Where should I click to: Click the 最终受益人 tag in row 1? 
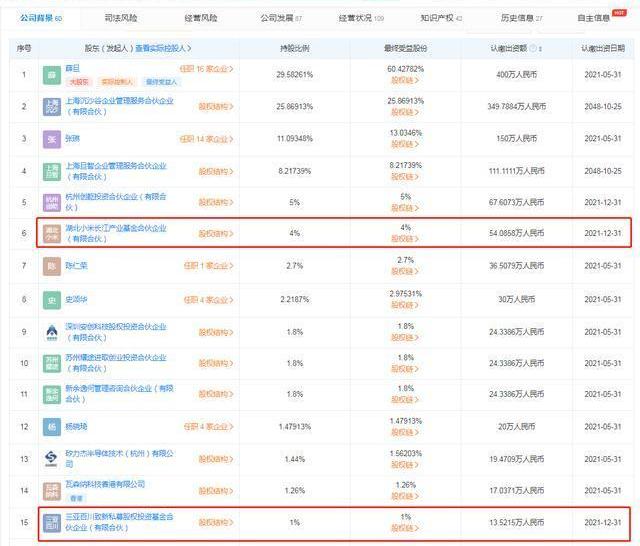162,82
